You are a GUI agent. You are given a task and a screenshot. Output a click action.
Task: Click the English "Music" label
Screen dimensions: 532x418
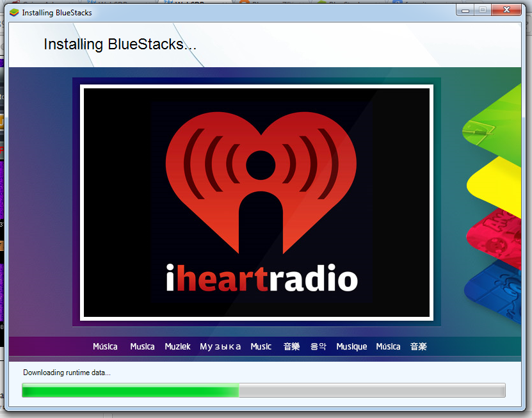point(261,346)
